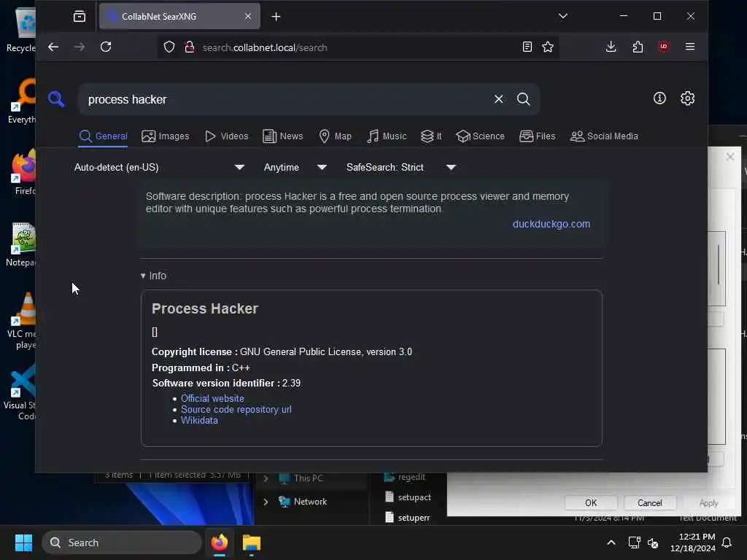Open Firefox recent browsing tabs view
The width and height of the screenshot is (747, 560).
(80, 17)
